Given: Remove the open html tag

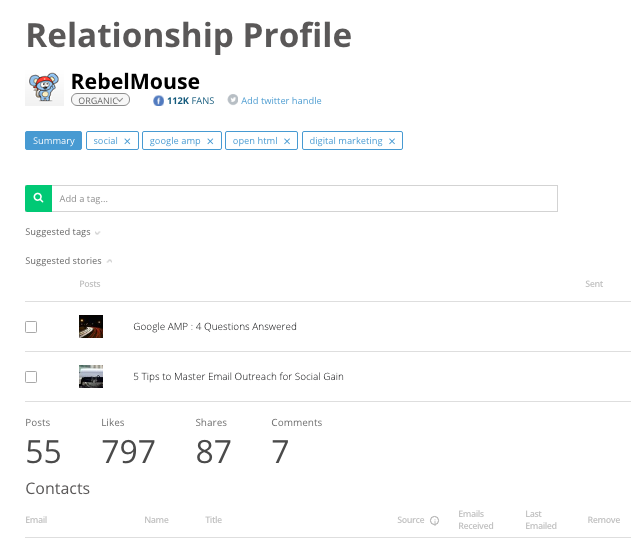Looking at the screenshot, I should [288, 141].
